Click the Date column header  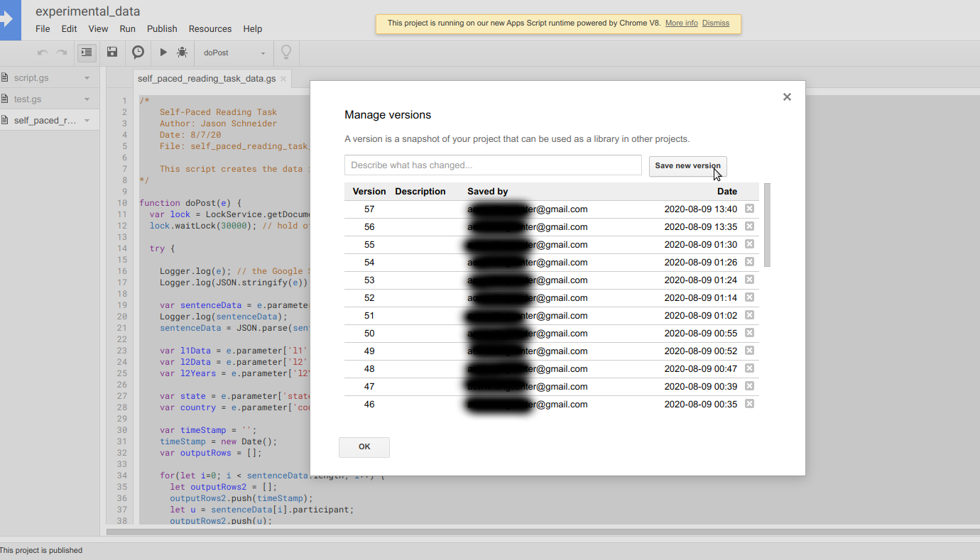pyautogui.click(x=727, y=192)
